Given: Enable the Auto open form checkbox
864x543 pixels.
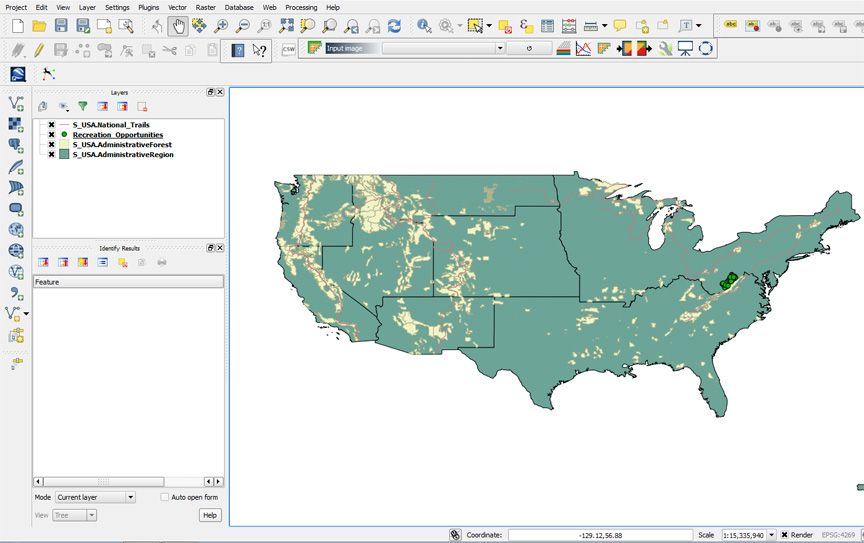Looking at the screenshot, I should point(164,497).
